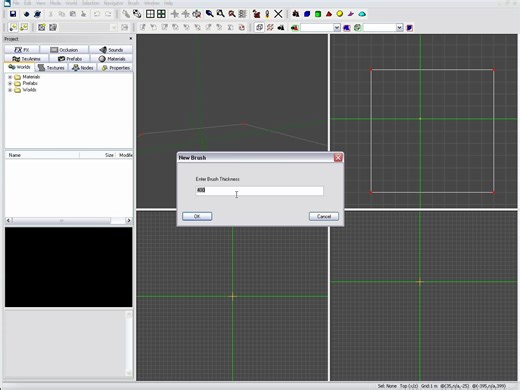Open the Materials tab in Project panel

(x=112, y=59)
